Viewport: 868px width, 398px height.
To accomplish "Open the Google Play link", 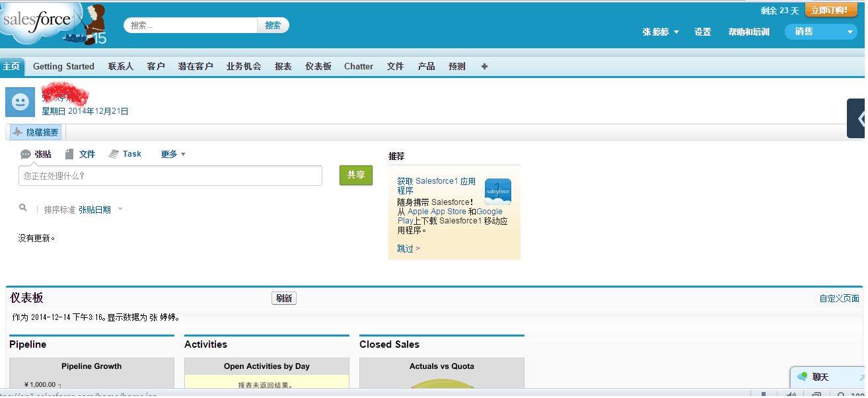I will 450,216.
